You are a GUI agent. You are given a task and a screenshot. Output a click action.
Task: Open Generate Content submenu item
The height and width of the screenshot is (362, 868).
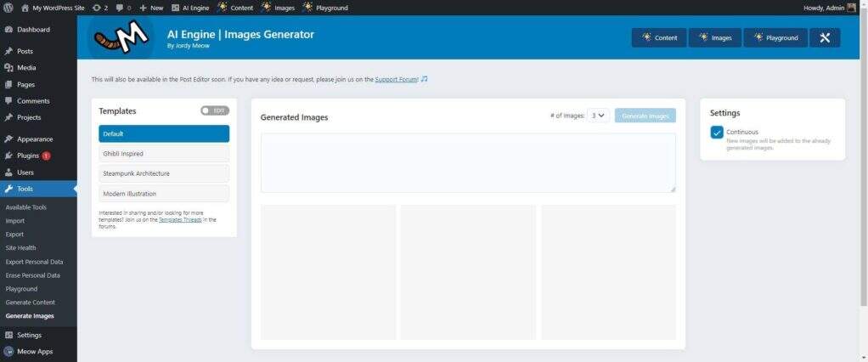click(31, 303)
